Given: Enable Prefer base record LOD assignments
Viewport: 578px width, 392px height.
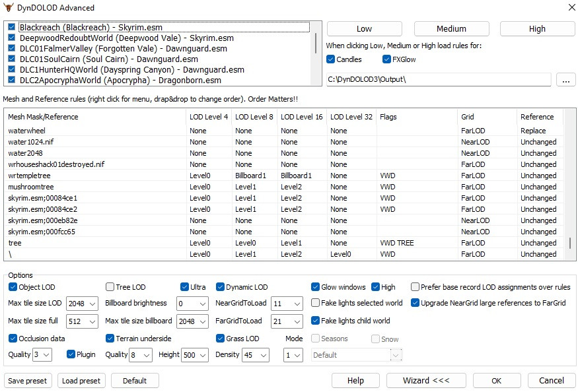Looking at the screenshot, I should [x=415, y=287].
